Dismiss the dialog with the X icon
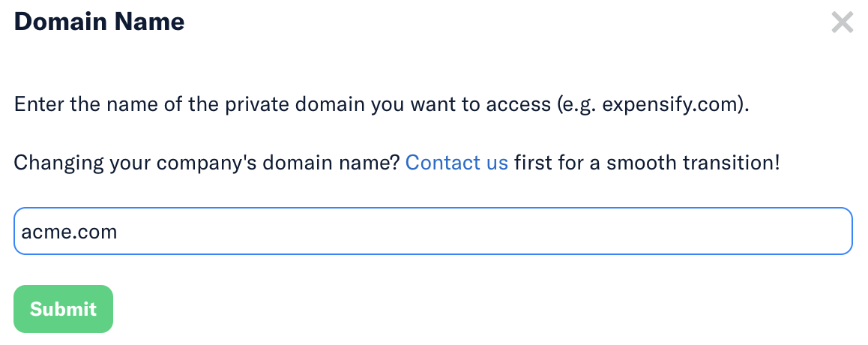Image resolution: width=868 pixels, height=345 pixels. tap(842, 22)
